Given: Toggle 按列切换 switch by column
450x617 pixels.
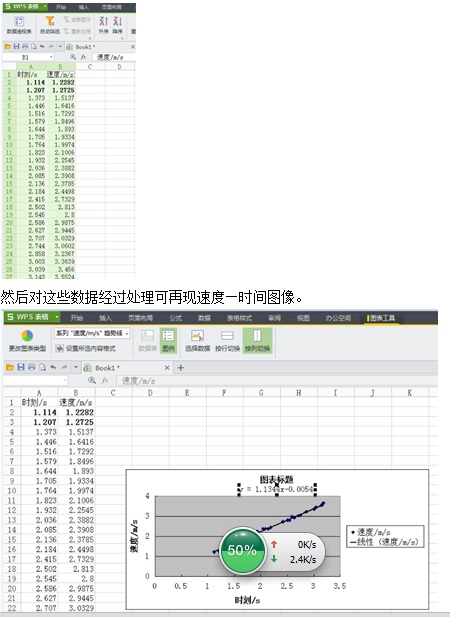Looking at the screenshot, I should coord(257,341).
